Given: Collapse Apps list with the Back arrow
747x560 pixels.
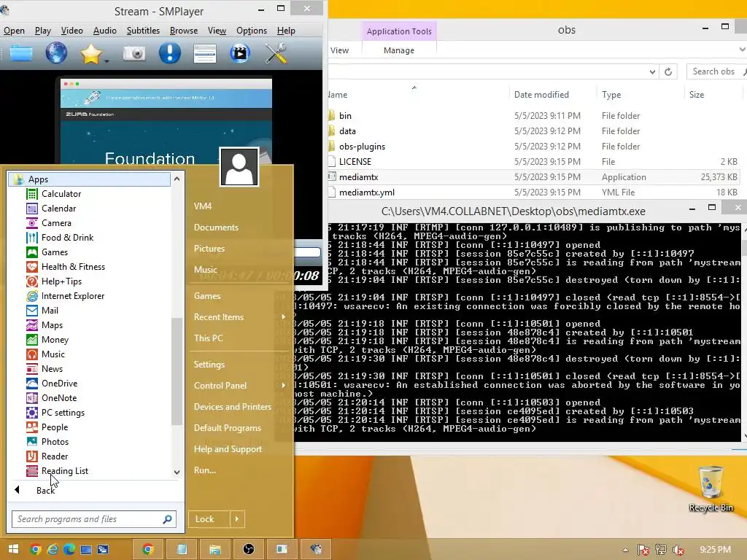Looking at the screenshot, I should pyautogui.click(x=18, y=490).
